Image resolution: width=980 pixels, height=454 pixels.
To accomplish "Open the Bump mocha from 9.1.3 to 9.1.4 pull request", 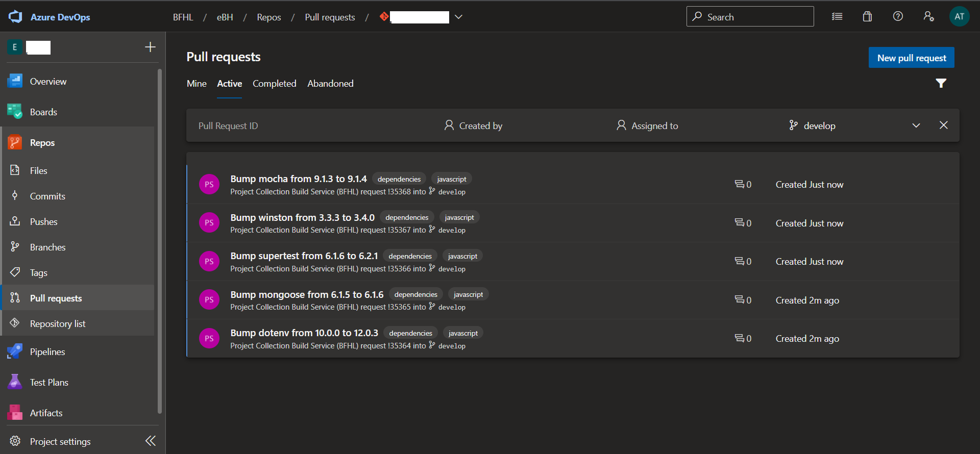I will [x=298, y=179].
